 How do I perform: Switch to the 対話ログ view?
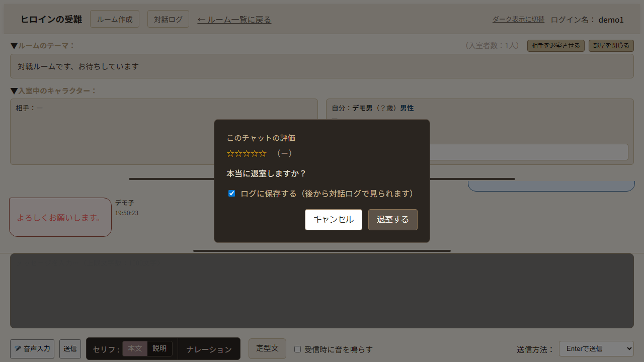168,19
